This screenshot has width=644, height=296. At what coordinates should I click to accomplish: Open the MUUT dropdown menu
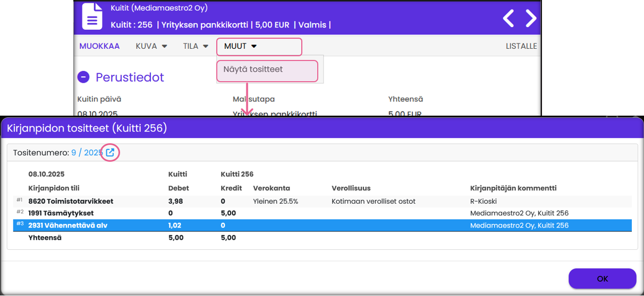click(241, 46)
